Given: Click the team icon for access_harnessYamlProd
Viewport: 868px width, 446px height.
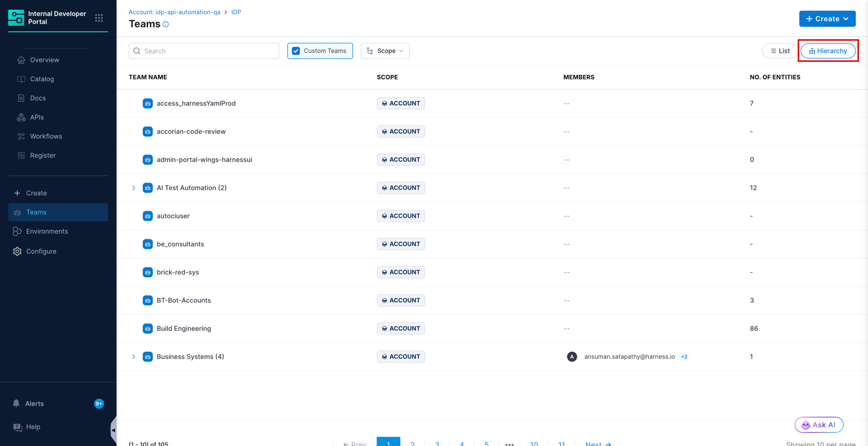Looking at the screenshot, I should [x=148, y=104].
